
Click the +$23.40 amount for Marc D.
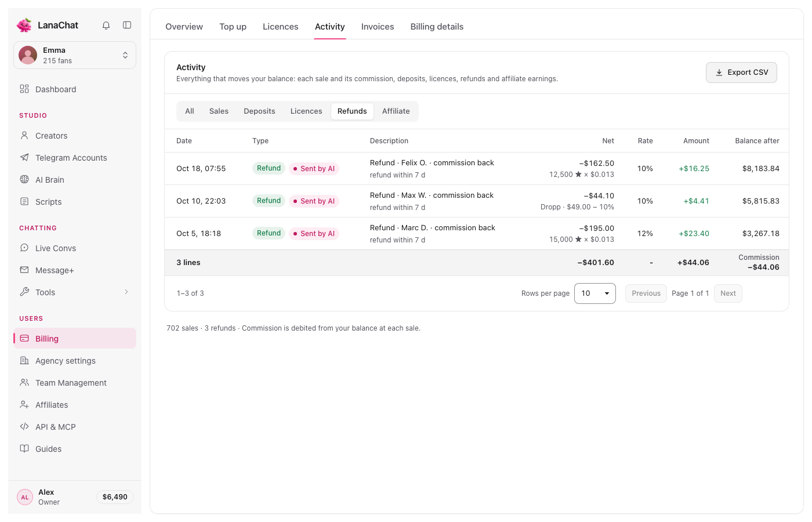(694, 234)
